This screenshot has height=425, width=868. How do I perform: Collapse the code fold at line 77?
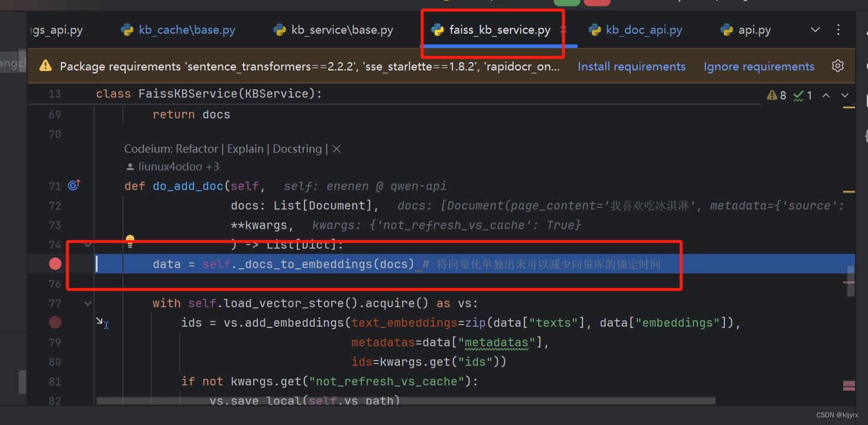pos(88,303)
